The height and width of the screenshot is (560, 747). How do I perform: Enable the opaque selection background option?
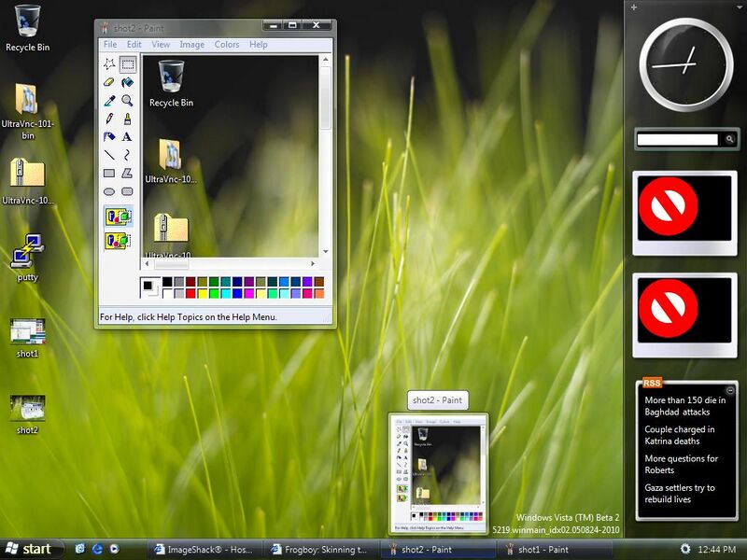(x=118, y=217)
